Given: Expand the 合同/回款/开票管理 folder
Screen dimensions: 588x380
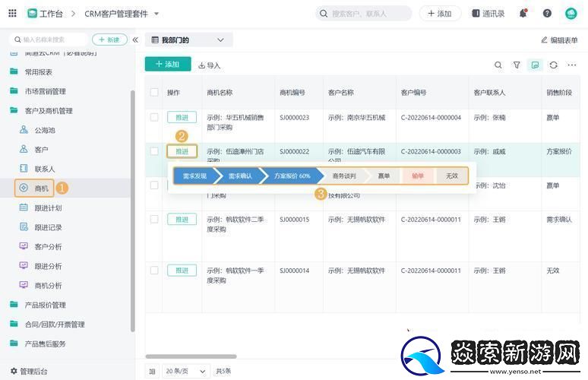Looking at the screenshot, I should [x=55, y=325].
